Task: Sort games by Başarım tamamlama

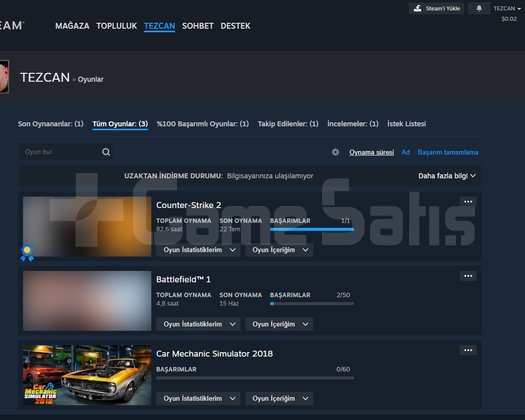Action: [x=448, y=152]
